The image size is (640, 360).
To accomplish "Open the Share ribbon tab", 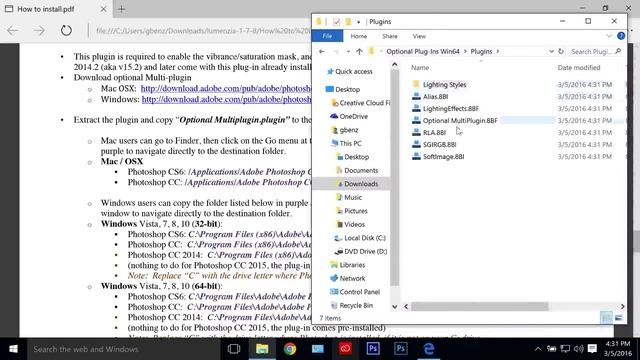I will pyautogui.click(x=389, y=36).
